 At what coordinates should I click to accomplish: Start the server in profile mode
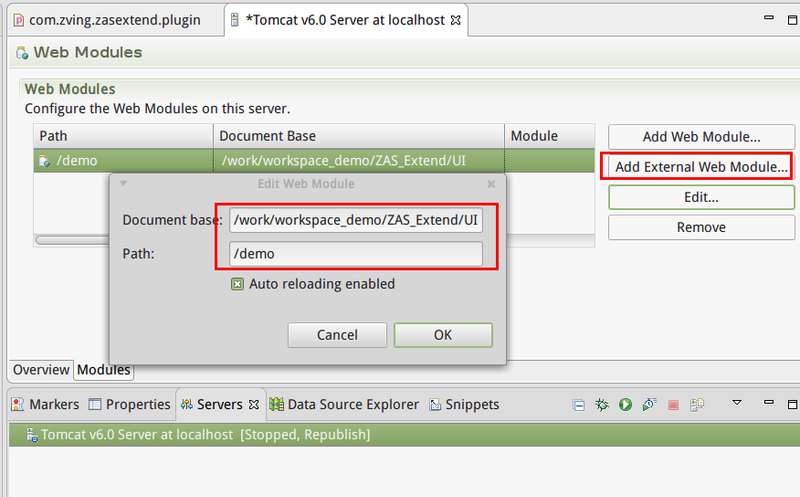[649, 405]
